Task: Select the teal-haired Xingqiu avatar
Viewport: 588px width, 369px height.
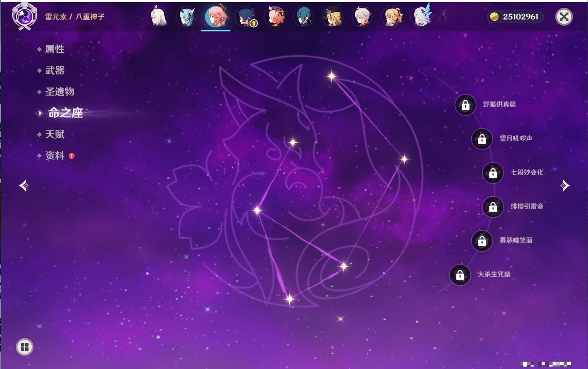Action: tap(304, 17)
